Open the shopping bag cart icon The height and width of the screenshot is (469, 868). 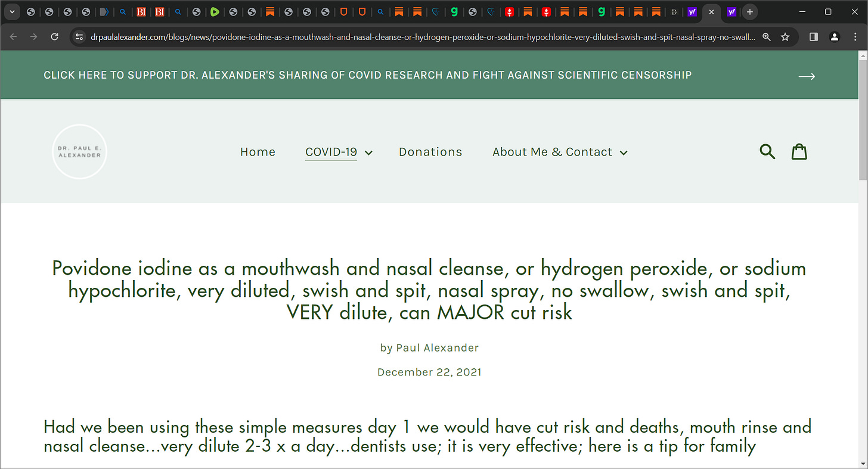pyautogui.click(x=799, y=151)
